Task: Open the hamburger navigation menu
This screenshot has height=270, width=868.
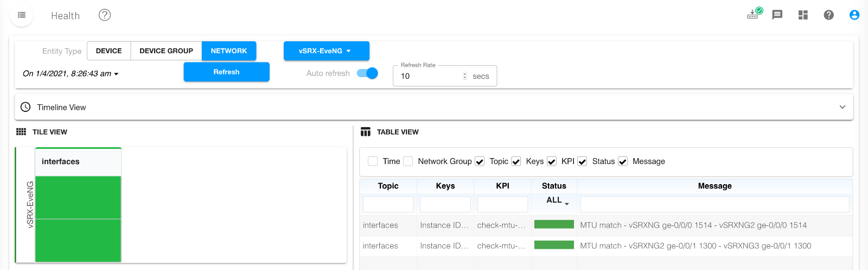Action: [x=22, y=15]
